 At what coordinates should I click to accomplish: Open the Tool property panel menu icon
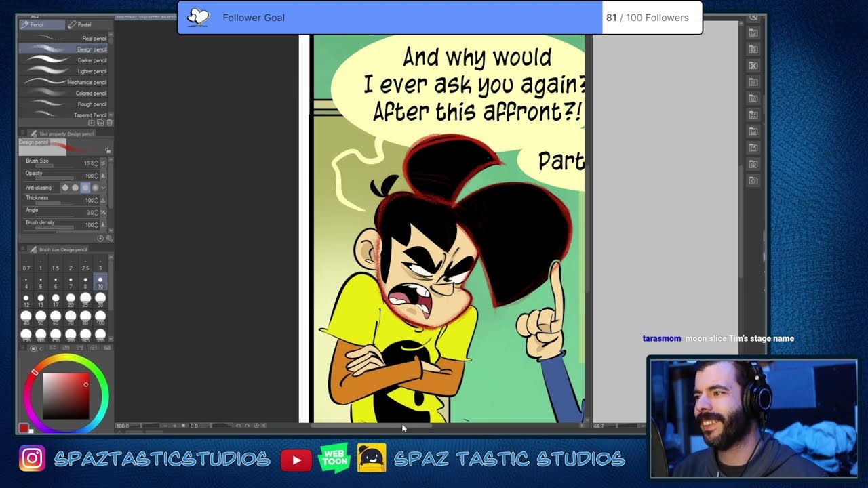[22, 134]
